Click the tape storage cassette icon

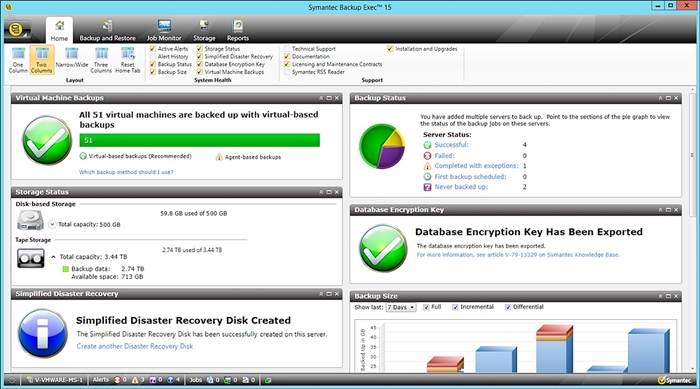(31, 258)
